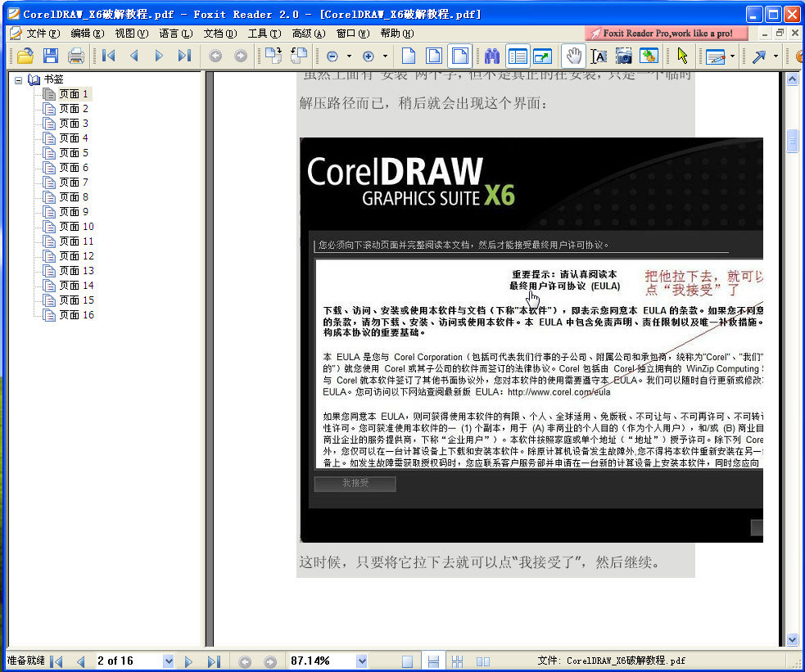Click the binoculars Find icon
Image resolution: width=805 pixels, height=672 pixels.
(x=492, y=56)
